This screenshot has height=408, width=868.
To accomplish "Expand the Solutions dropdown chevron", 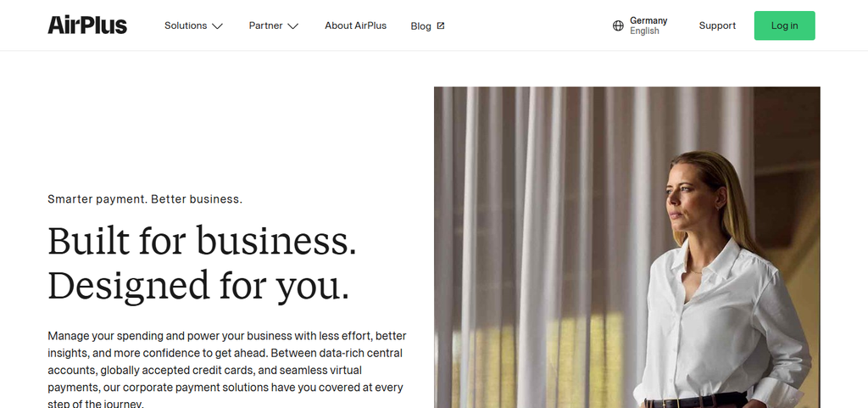I will 218,26.
